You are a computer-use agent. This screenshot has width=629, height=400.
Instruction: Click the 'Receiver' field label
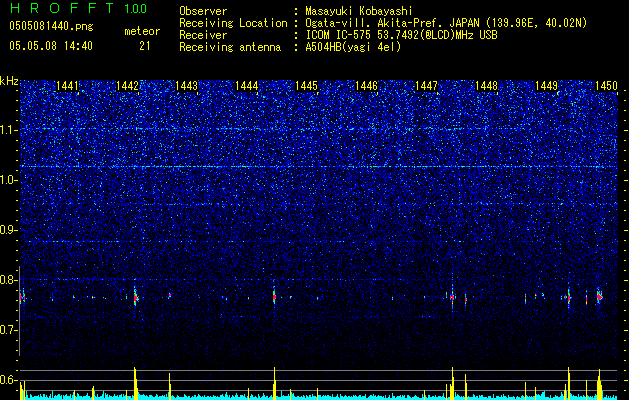pos(203,35)
